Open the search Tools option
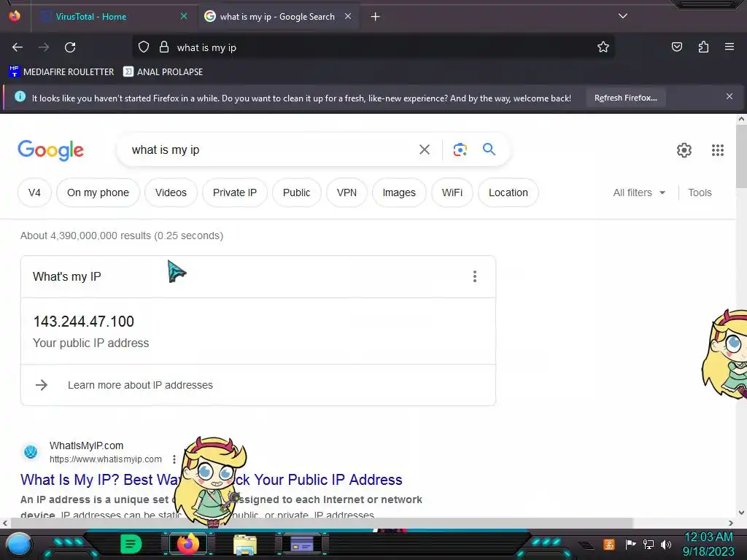The width and height of the screenshot is (747, 560). tap(700, 192)
